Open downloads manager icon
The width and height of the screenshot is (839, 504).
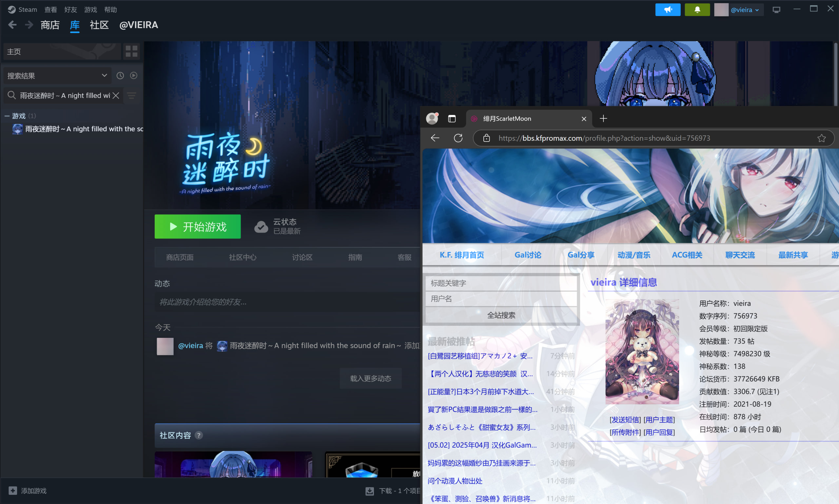370,491
